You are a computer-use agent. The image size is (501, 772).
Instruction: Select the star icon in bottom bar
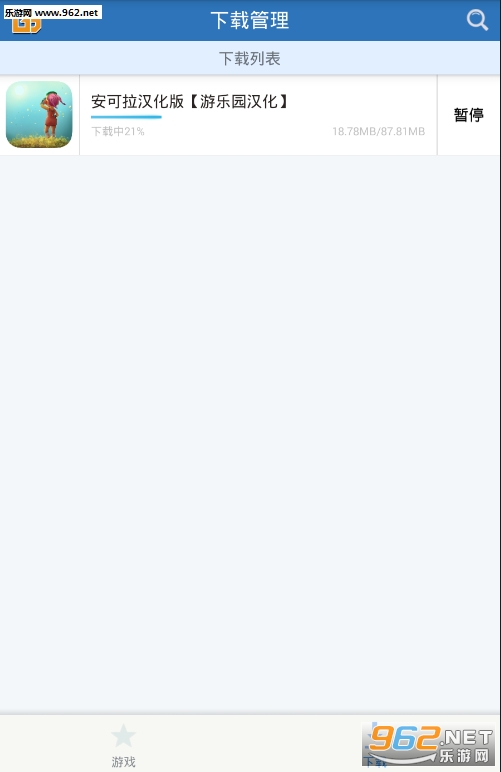pyautogui.click(x=123, y=736)
